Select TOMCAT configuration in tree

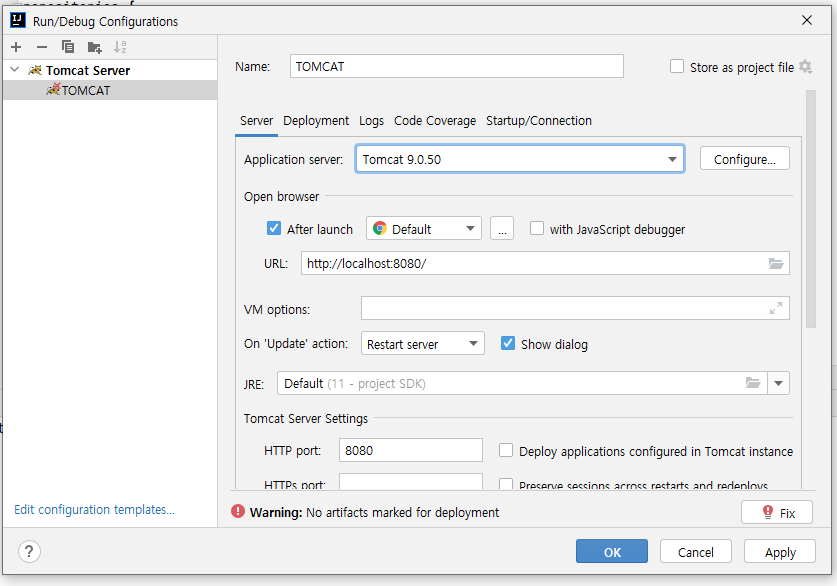[110, 90]
